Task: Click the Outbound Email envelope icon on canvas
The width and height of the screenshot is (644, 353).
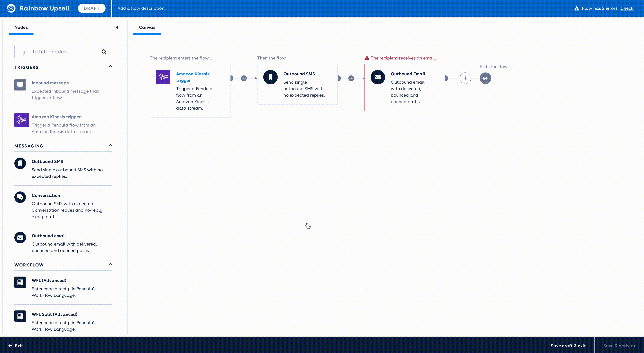Action: pos(378,77)
